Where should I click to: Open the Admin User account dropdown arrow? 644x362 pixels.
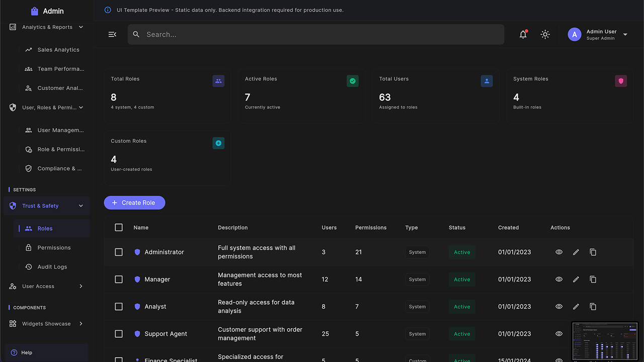[625, 35]
